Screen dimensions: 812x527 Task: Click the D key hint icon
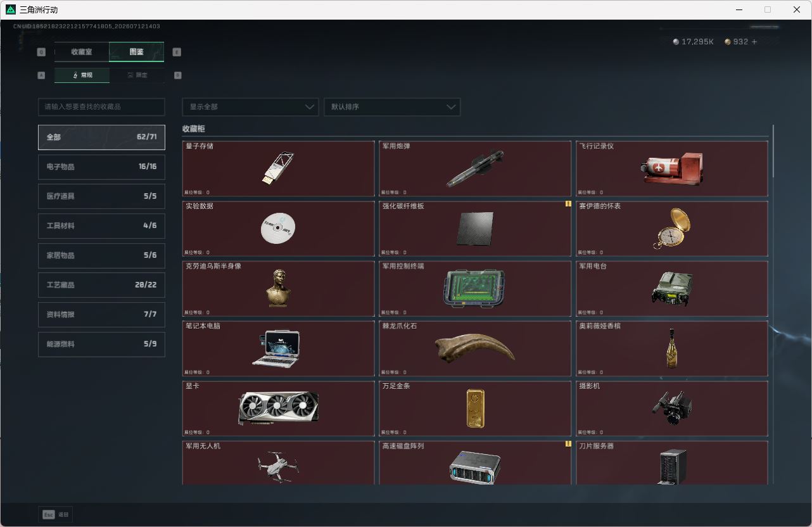(x=177, y=75)
